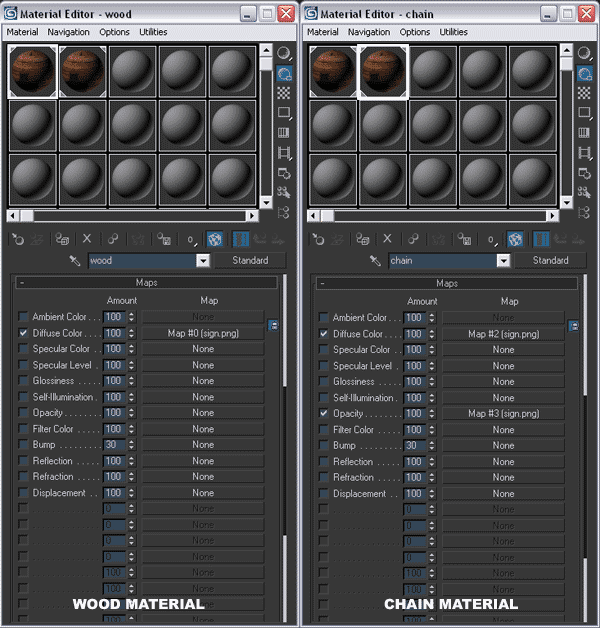Open Material menu in wood editor
600x628 pixels.
click(22, 32)
